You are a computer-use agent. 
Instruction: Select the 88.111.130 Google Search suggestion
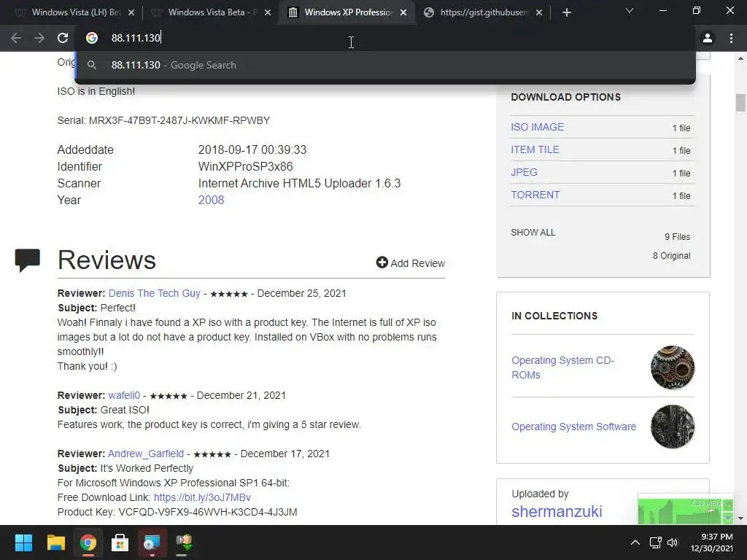[x=385, y=65]
